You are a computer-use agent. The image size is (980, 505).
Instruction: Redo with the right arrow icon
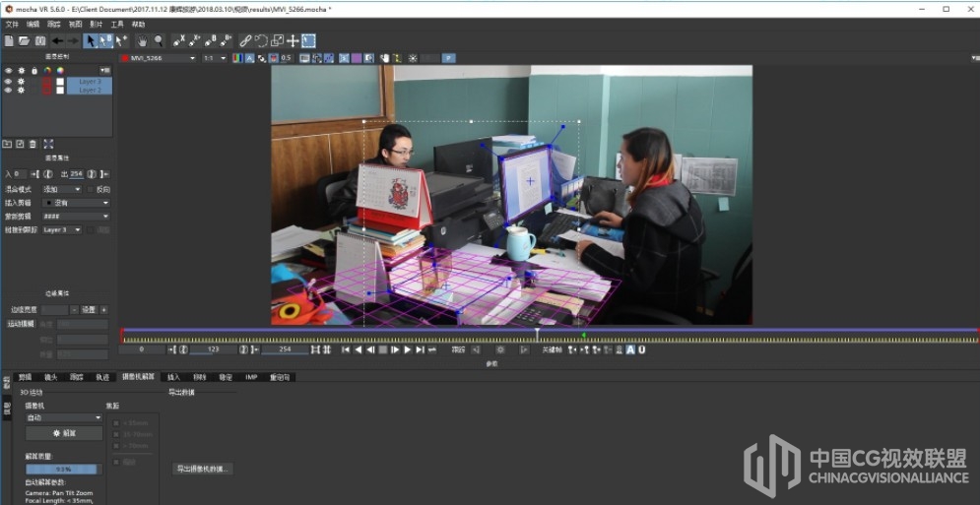(x=73, y=41)
